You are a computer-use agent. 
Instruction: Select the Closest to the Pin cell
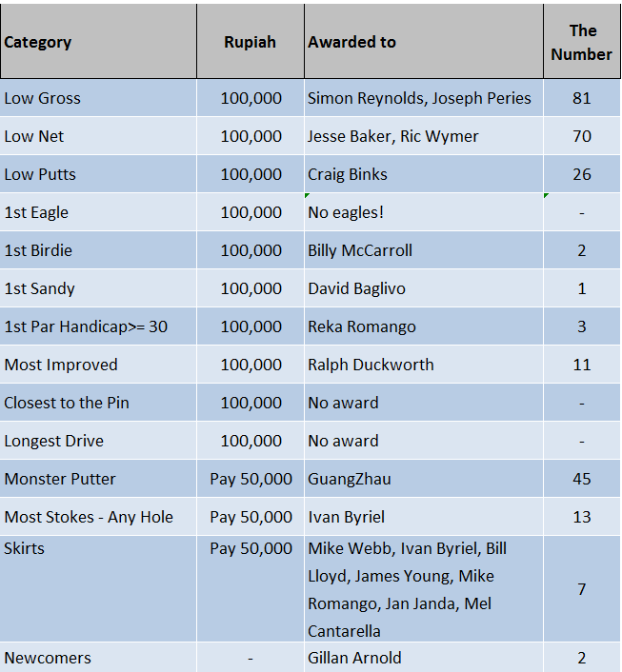[x=67, y=403]
